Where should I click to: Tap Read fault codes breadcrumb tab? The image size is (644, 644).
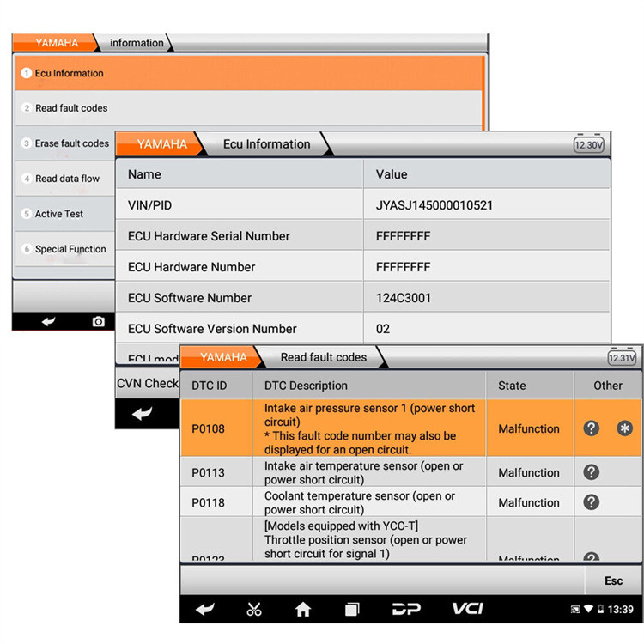[324, 357]
